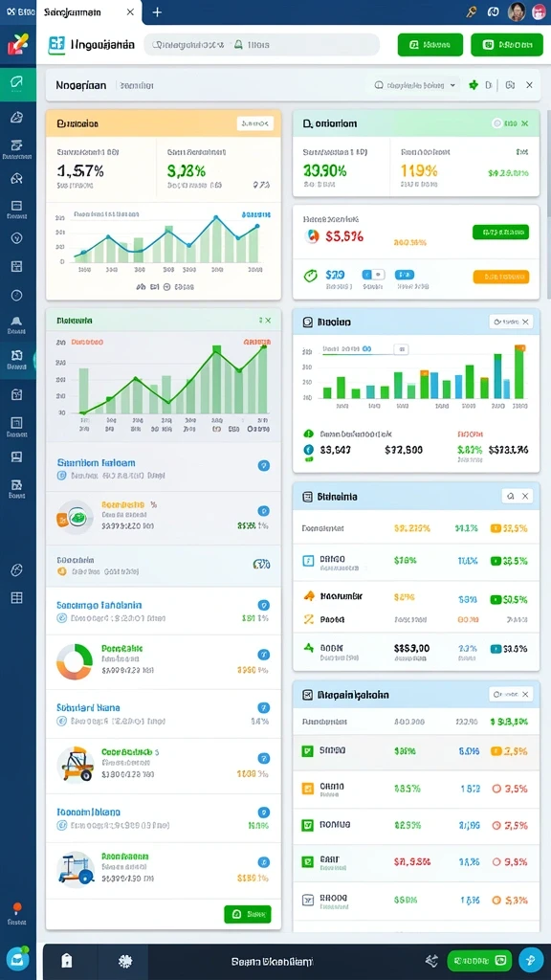Screen dimensions: 551x980
Task: Click the teal app logo beside page title
Action: (56, 45)
